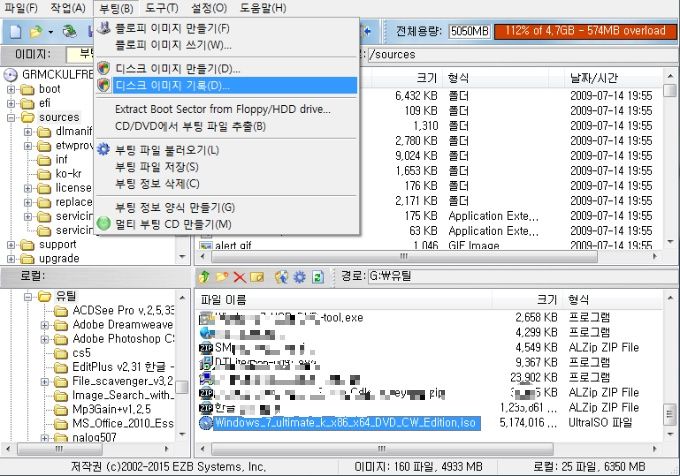
Task: Collapse the 유틸 folder node
Action: click(x=28, y=297)
